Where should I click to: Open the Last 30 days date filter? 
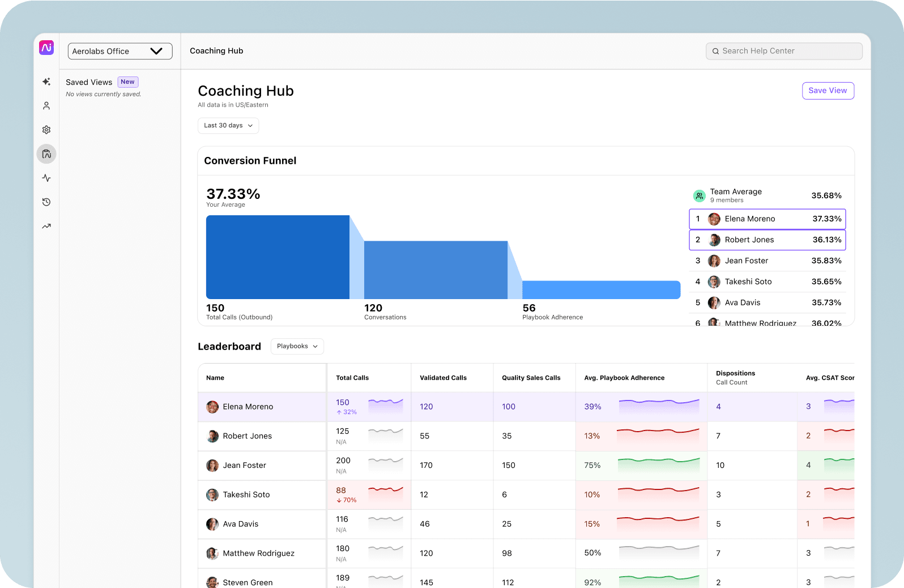[228, 126]
